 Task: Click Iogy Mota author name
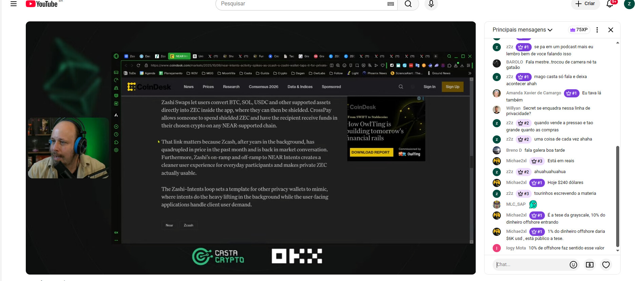pos(516,248)
